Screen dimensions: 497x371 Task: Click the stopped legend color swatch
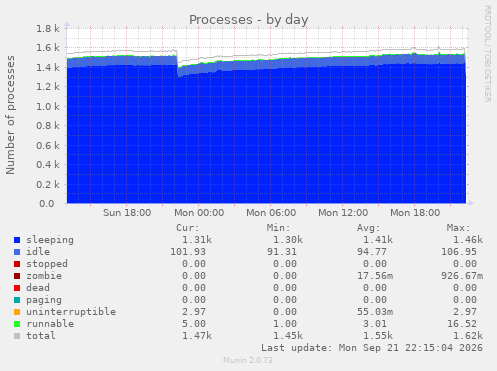pyautogui.click(x=17, y=264)
